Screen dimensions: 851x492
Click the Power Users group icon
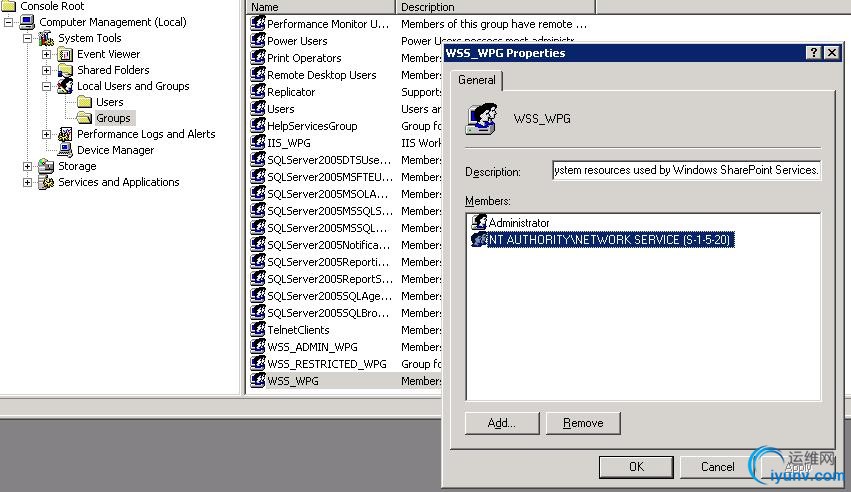tap(258, 41)
